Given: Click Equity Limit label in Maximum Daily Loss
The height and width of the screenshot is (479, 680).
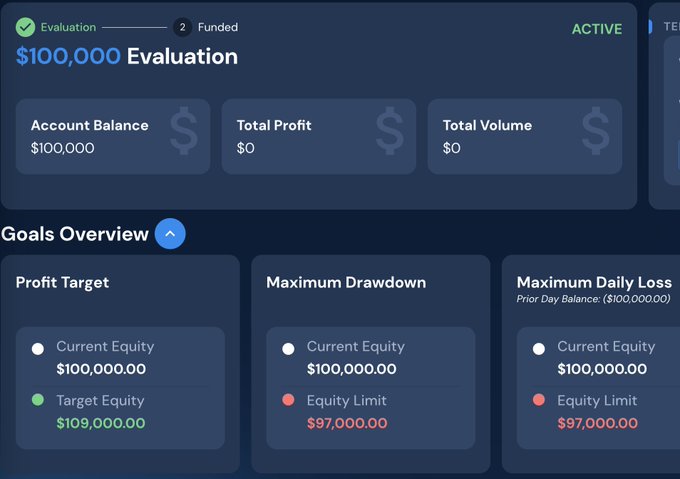Looking at the screenshot, I should coord(597,401).
